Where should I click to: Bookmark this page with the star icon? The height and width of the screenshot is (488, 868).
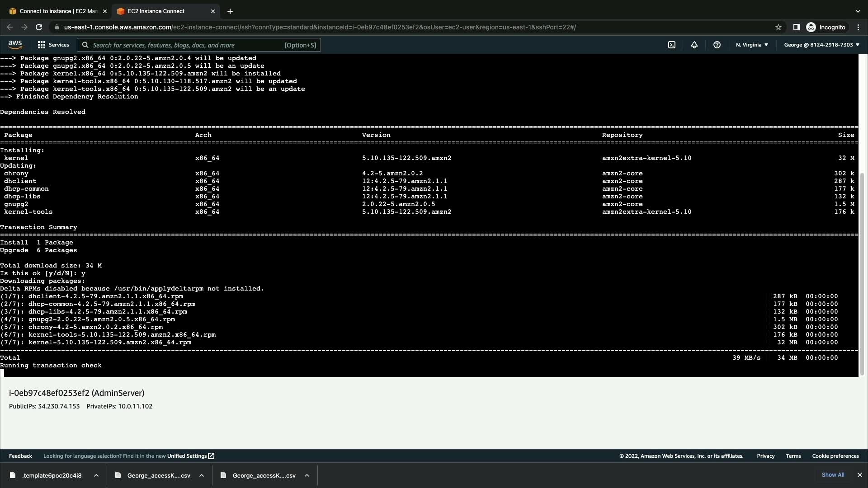(x=778, y=27)
